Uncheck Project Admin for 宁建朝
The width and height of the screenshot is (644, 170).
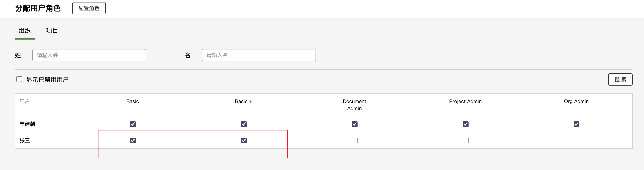click(x=466, y=124)
